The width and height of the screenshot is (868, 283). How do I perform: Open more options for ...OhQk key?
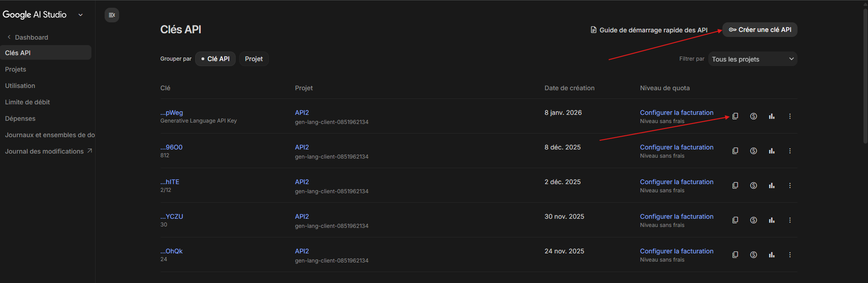(790, 255)
